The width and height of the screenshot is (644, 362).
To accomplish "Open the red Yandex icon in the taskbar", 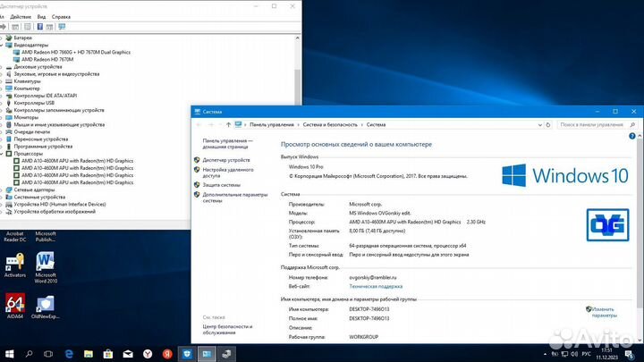I will [167, 354].
